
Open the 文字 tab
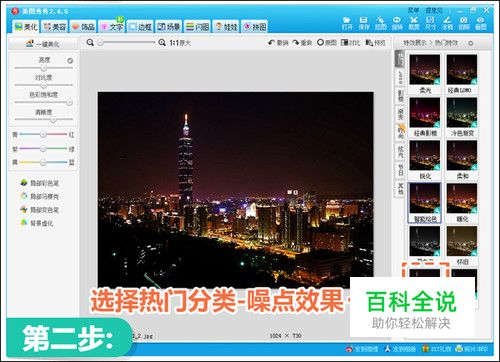112,26
